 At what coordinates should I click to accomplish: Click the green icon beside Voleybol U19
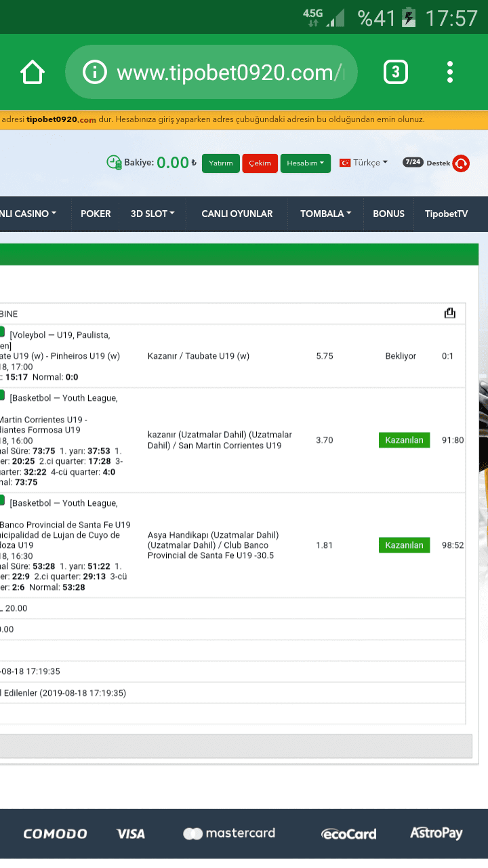pos(2,332)
